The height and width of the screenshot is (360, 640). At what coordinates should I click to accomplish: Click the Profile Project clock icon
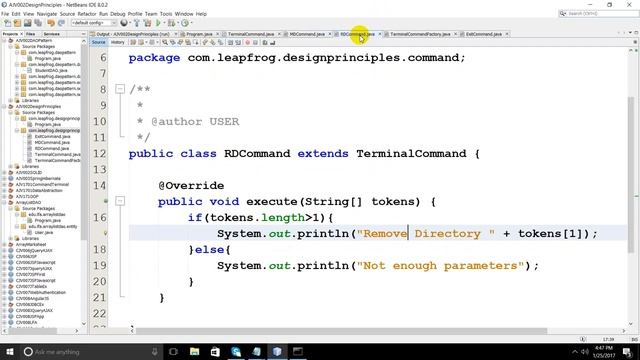pyautogui.click(x=185, y=23)
